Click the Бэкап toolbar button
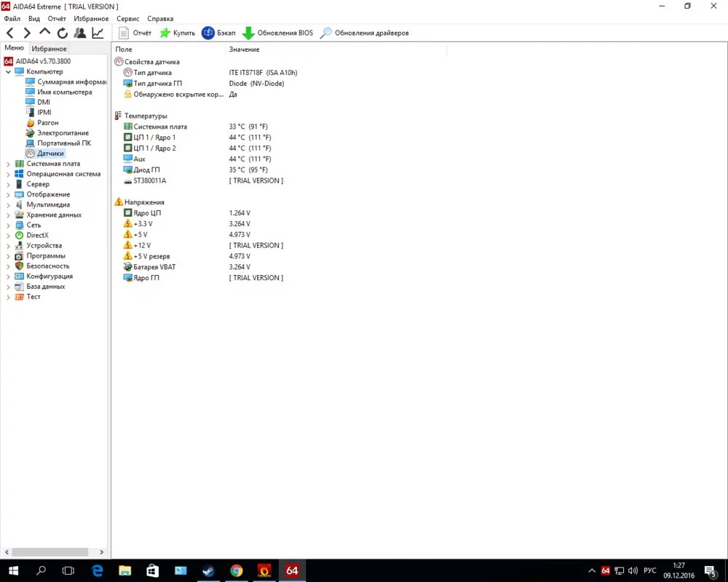This screenshot has width=728, height=582. tap(218, 33)
